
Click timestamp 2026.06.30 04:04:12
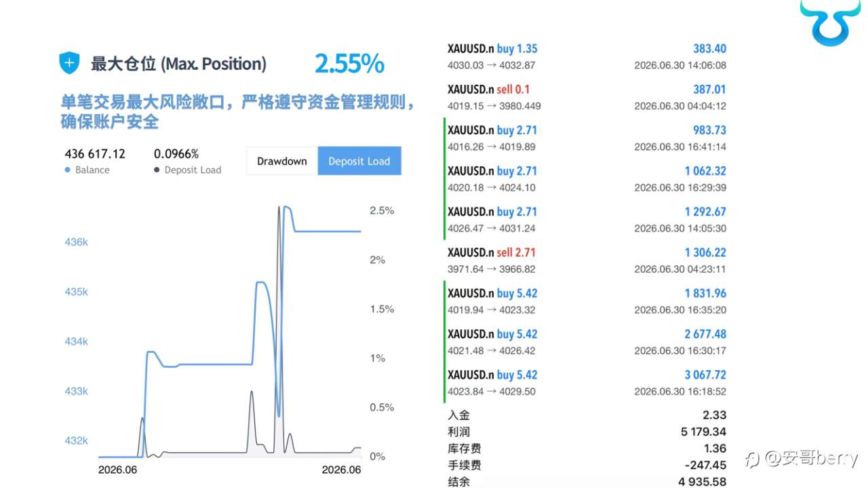click(x=680, y=107)
